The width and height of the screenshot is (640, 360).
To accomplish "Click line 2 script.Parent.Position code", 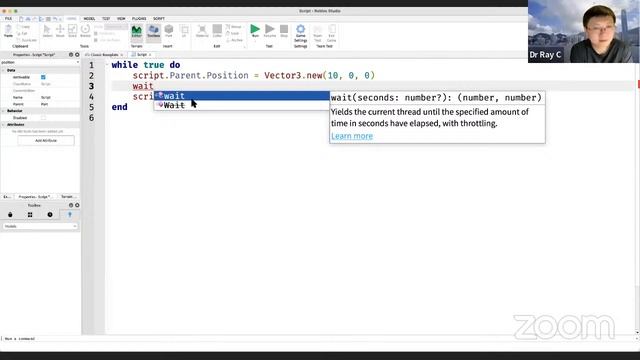I will 253,76.
